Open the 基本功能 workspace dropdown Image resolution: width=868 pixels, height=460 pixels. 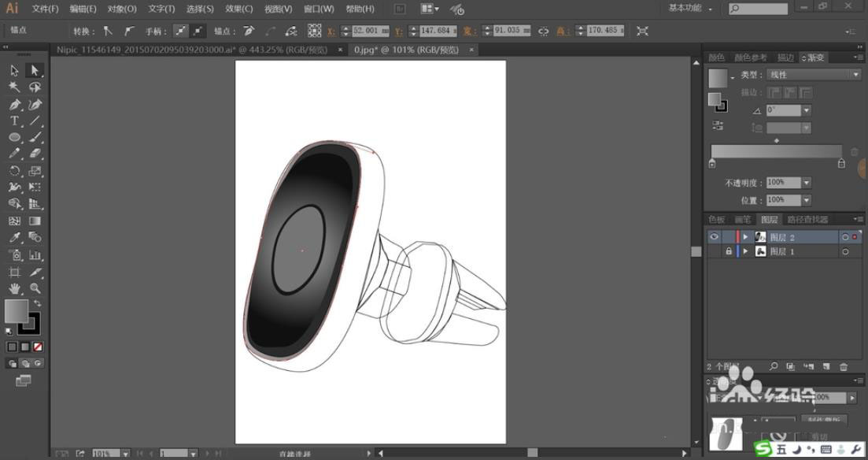pyautogui.click(x=691, y=9)
